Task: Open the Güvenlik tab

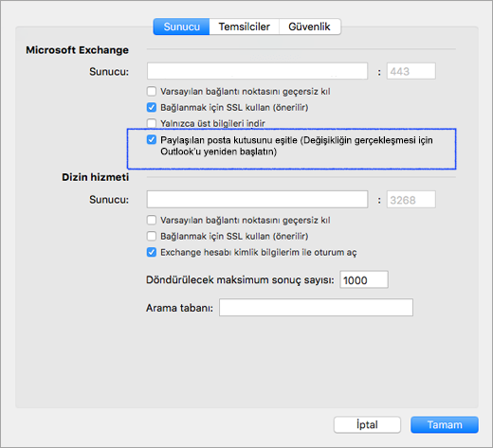Action: [310, 27]
